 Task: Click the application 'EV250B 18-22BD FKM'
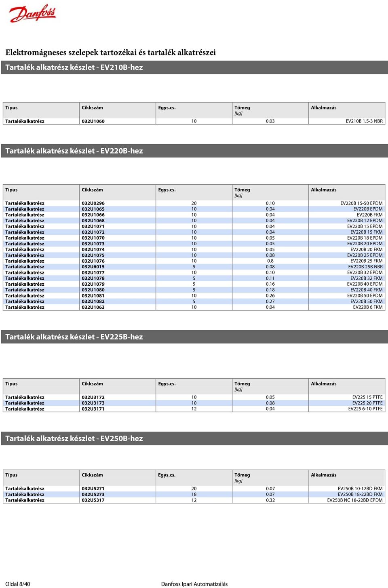point(360,495)
